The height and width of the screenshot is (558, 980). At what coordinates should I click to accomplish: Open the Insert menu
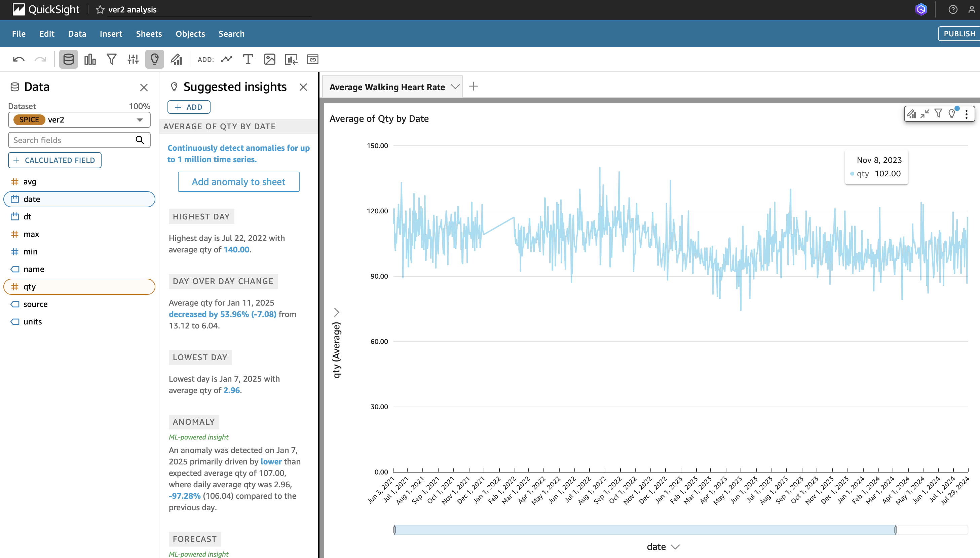(x=111, y=34)
